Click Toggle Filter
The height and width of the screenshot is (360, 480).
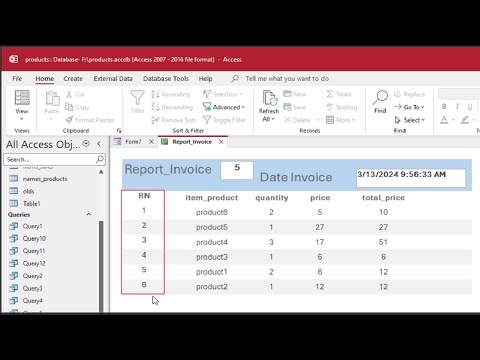click(x=224, y=120)
